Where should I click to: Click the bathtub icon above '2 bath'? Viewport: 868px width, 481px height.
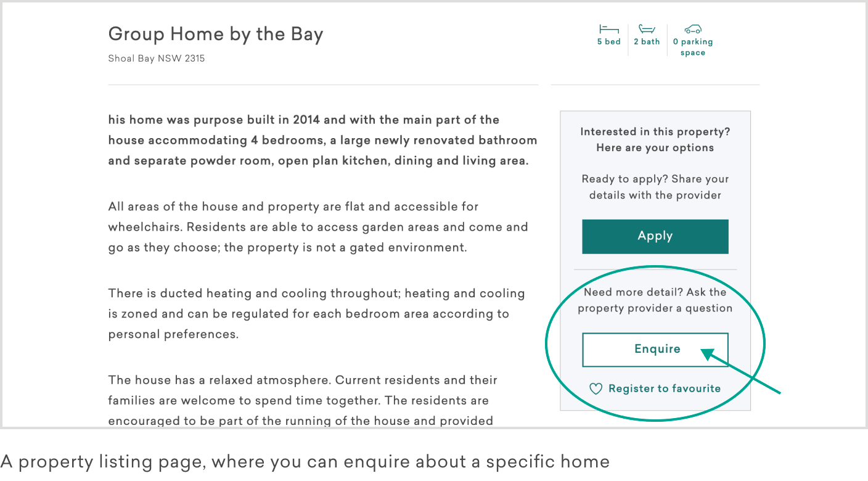[646, 29]
